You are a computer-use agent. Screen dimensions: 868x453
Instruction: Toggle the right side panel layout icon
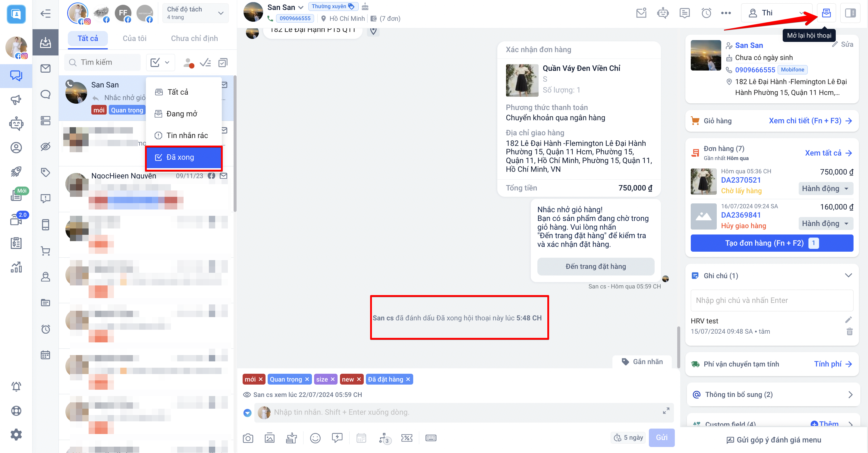pos(850,13)
